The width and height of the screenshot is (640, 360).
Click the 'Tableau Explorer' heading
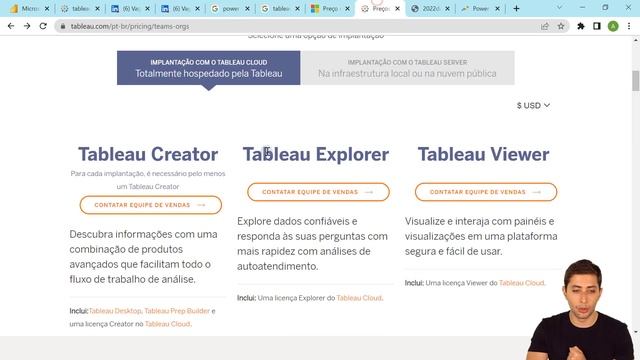click(x=316, y=154)
